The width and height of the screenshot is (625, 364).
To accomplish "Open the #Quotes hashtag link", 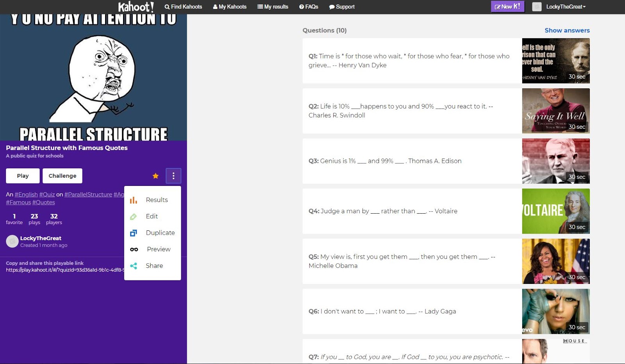I will click(x=43, y=202).
